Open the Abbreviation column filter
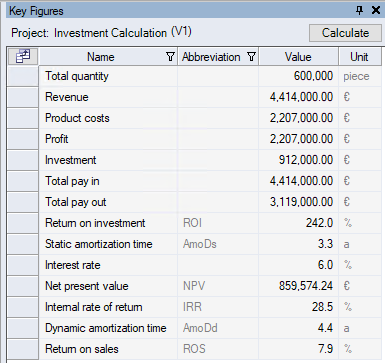This screenshot has width=385, height=363. click(252, 57)
